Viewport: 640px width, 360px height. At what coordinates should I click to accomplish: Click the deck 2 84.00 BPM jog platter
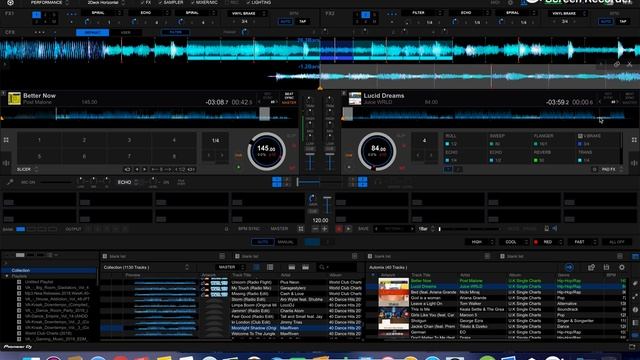tap(377, 151)
